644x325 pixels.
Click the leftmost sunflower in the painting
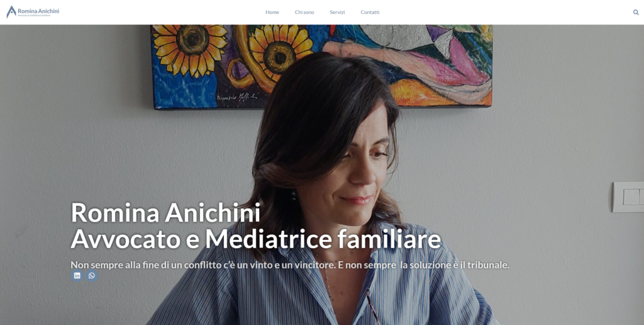pos(191,45)
